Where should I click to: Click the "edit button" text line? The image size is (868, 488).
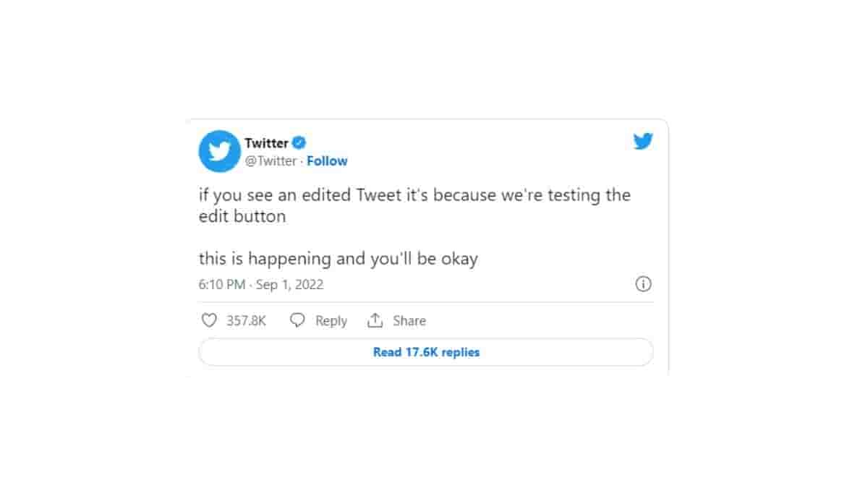click(242, 216)
